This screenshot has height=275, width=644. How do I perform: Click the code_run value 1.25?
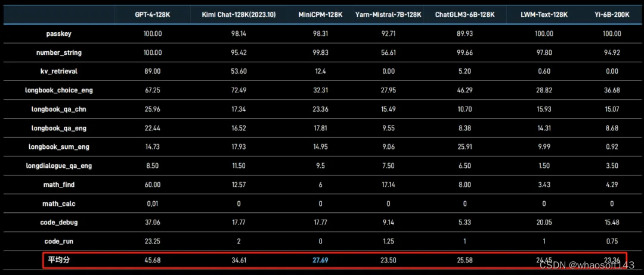click(388, 242)
